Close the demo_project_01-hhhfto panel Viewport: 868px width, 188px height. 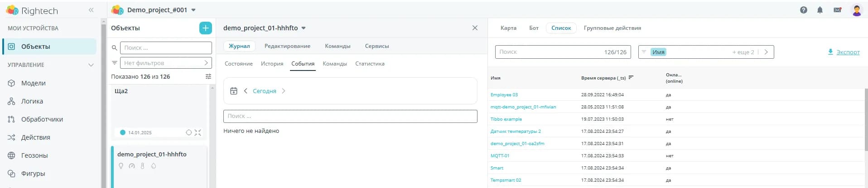pyautogui.click(x=475, y=28)
